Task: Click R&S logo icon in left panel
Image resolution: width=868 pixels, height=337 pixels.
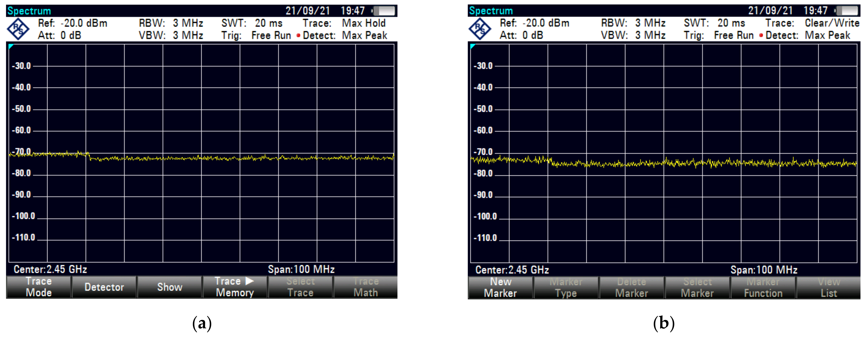Action: (x=18, y=29)
